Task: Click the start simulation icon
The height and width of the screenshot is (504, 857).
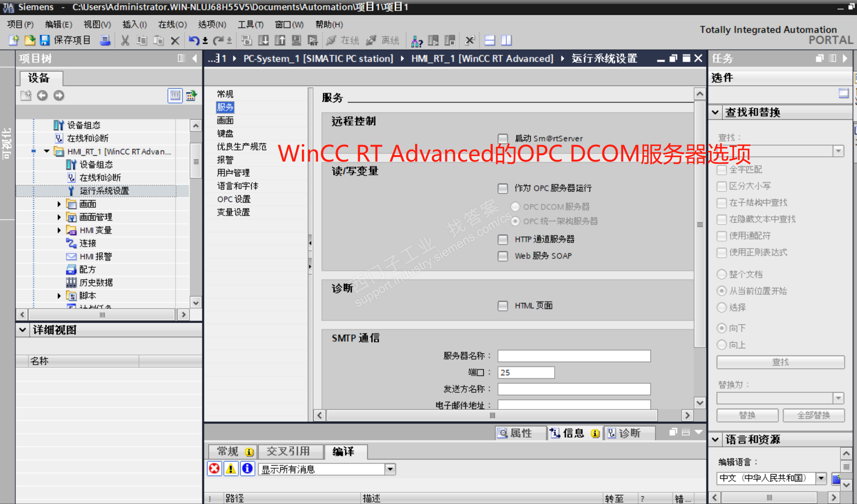Action: click(296, 41)
